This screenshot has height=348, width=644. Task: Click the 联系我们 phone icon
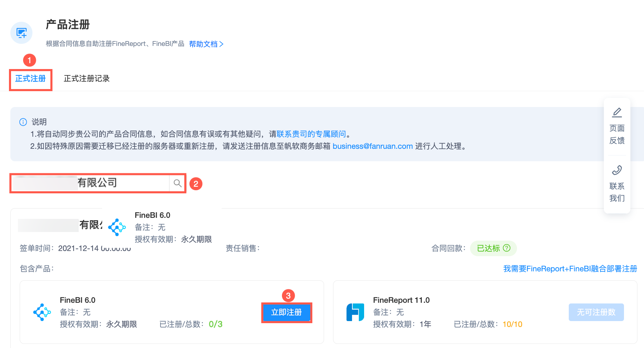click(617, 170)
